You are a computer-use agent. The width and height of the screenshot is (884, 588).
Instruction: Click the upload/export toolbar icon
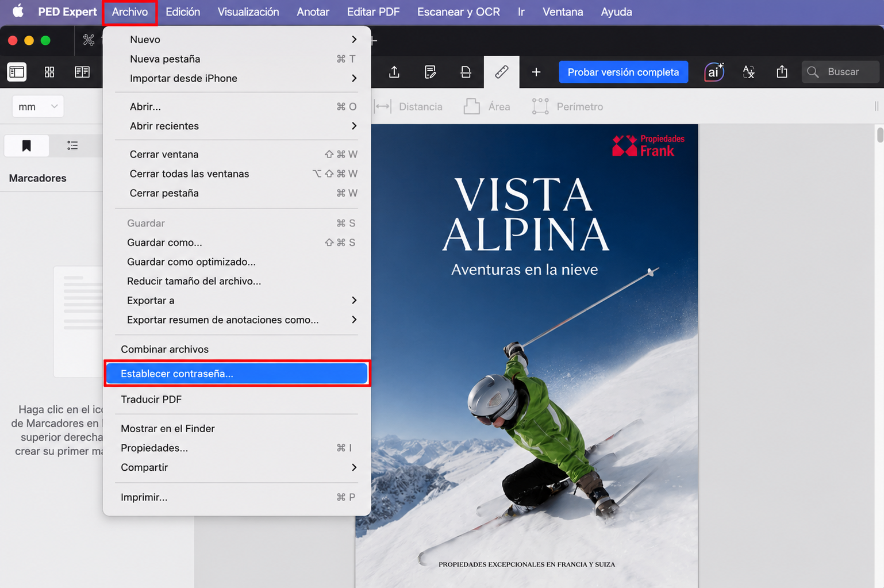tap(394, 72)
